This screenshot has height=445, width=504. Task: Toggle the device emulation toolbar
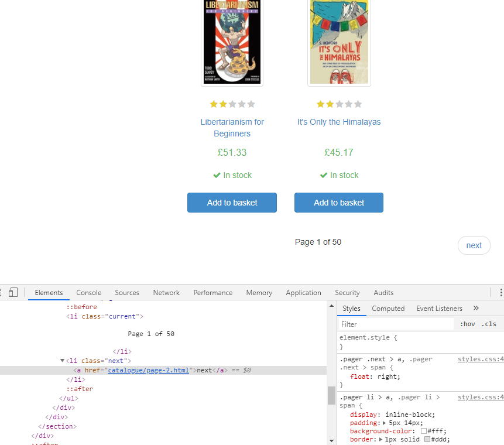(x=13, y=292)
